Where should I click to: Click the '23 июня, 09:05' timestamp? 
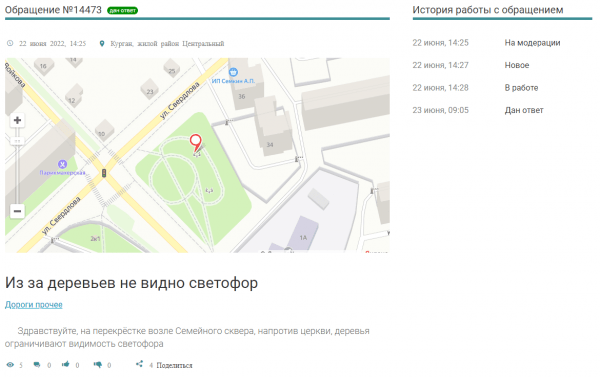click(440, 110)
